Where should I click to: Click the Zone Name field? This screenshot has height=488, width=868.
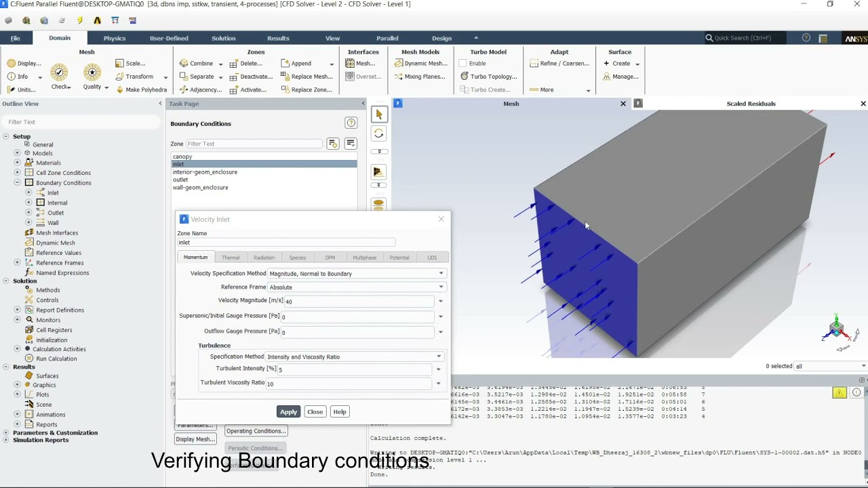point(286,242)
